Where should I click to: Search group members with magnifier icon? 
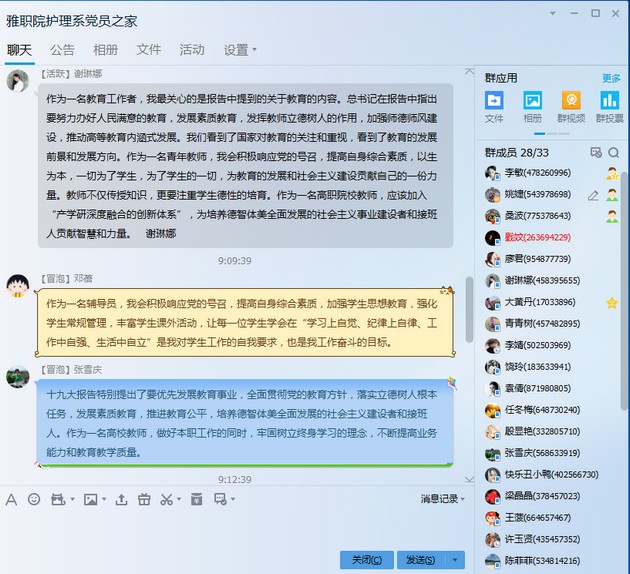pyautogui.click(x=613, y=153)
